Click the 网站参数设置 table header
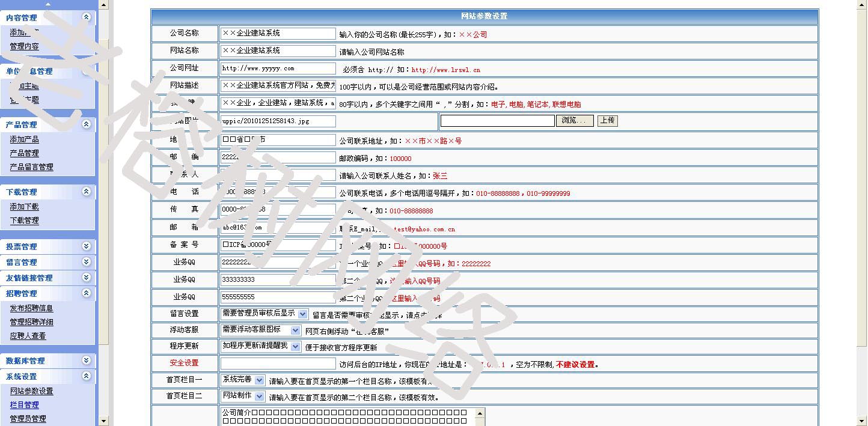 (484, 16)
